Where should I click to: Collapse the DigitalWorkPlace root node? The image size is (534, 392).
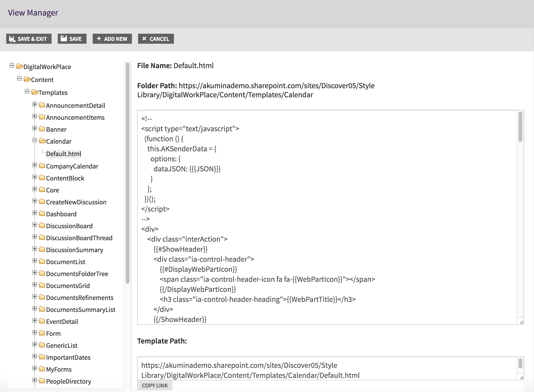tap(11, 65)
